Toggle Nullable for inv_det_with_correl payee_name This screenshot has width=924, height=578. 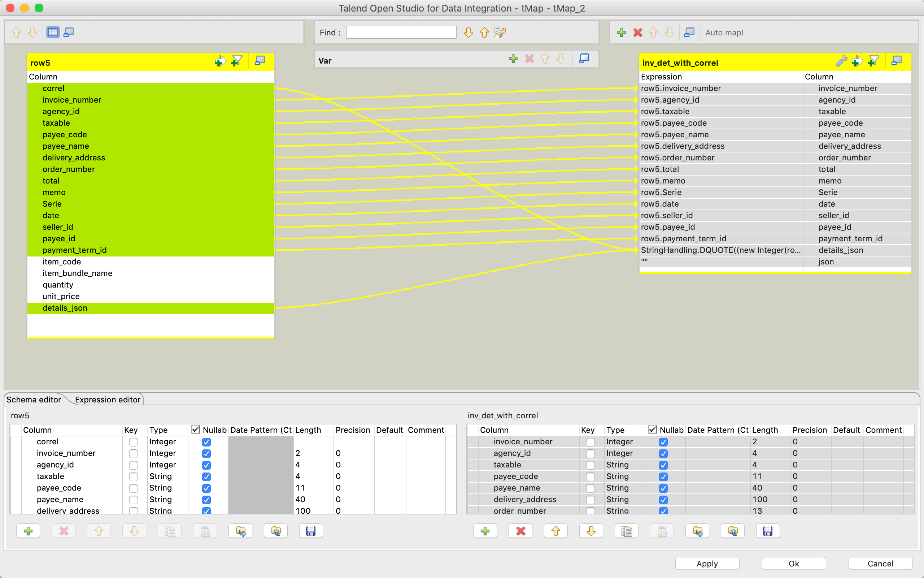coord(663,488)
